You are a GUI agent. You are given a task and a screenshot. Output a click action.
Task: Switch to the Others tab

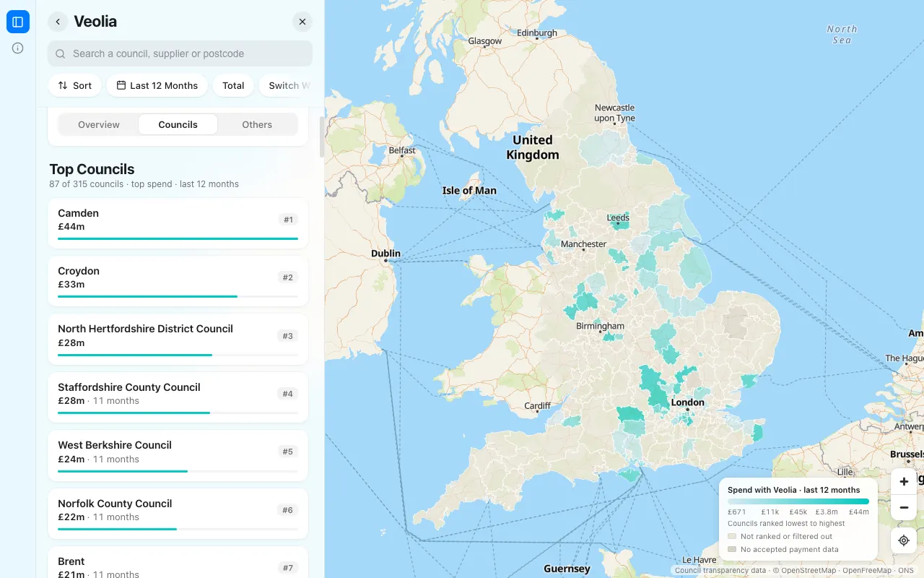[257, 124]
